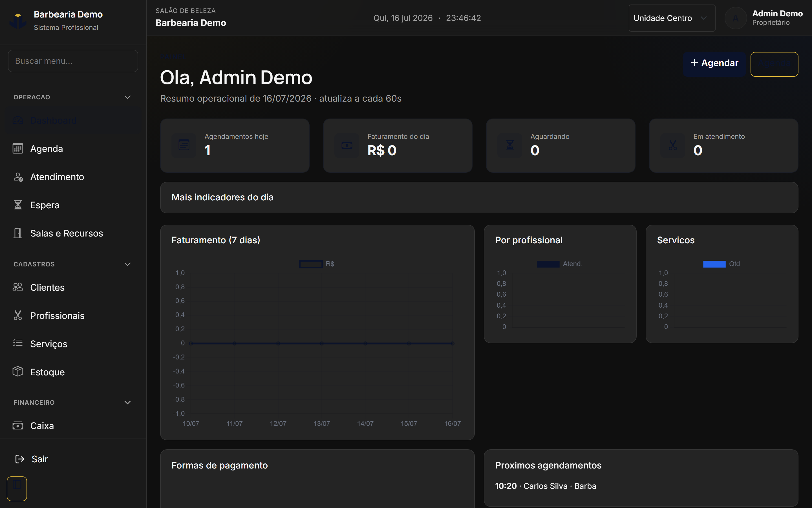
Task: Click the Admin Demo avatar circle
Action: pos(736,18)
